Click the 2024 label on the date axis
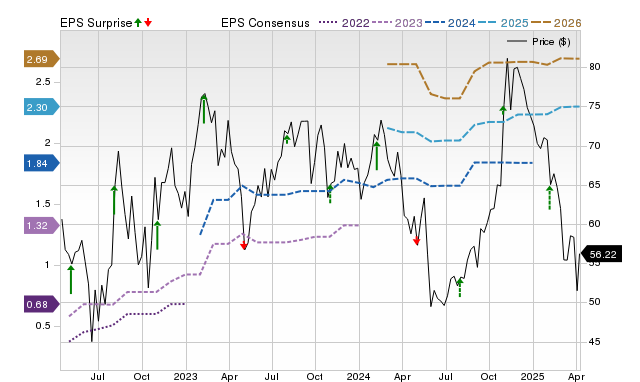Image resolution: width=640 pixels, height=382 pixels. [358, 376]
